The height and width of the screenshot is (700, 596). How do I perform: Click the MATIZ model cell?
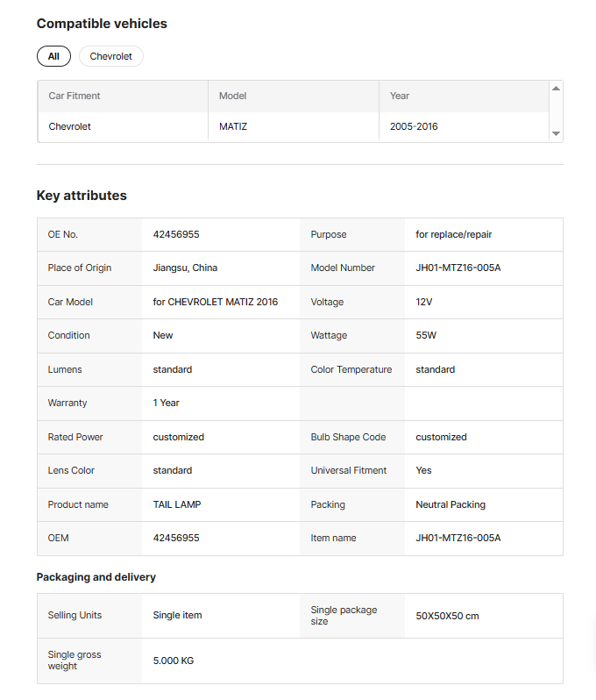233,126
